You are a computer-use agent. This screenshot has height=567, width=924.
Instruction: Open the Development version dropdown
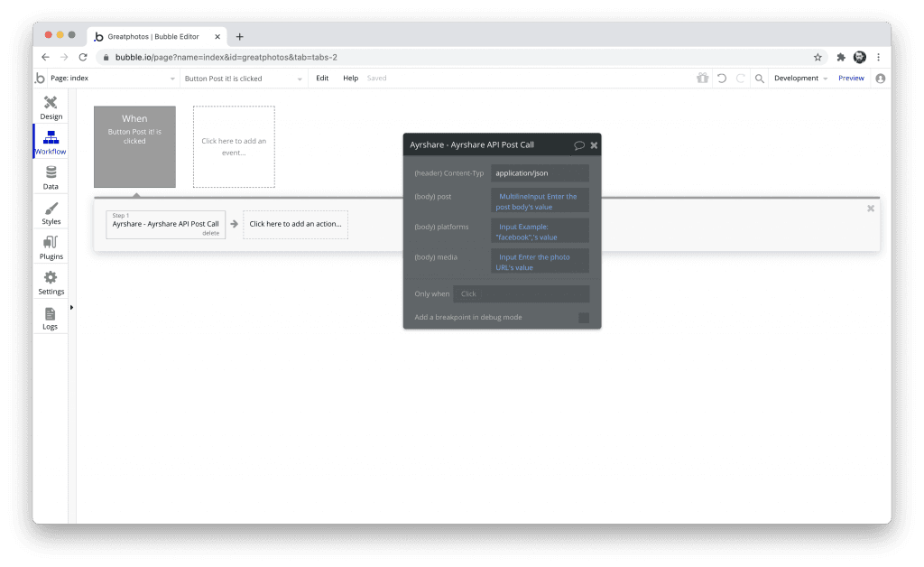pos(801,79)
